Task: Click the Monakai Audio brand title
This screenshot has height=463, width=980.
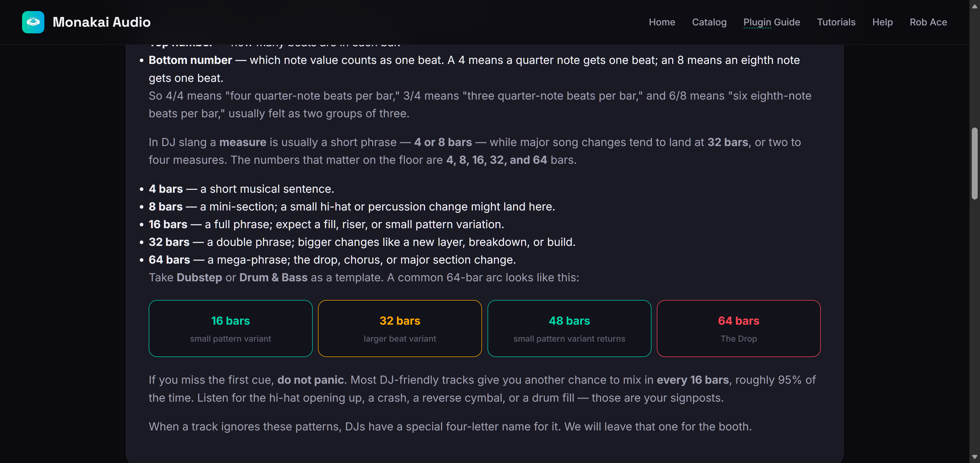Action: tap(102, 22)
